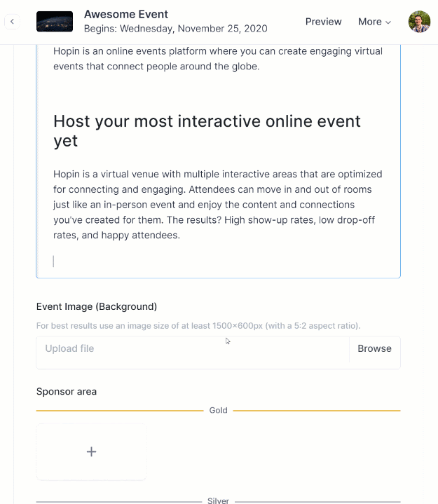
Task: Place cursor on empty last editor line
Action: click(x=218, y=261)
